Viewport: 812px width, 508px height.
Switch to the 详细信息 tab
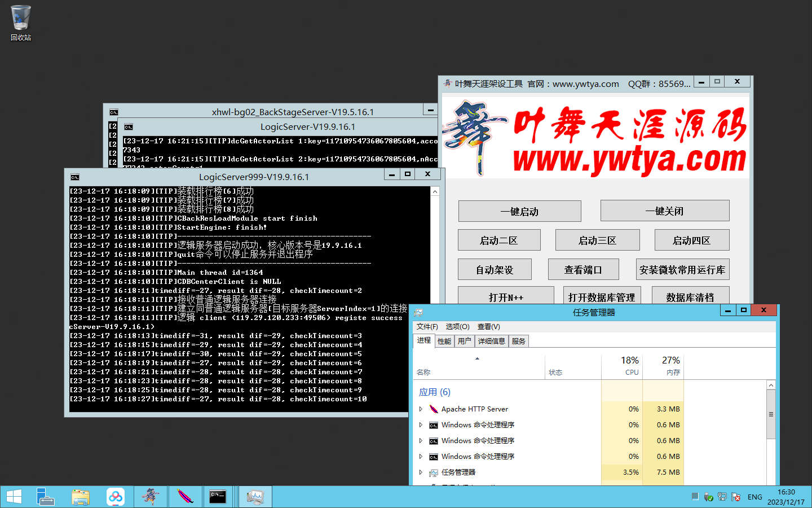pos(492,341)
